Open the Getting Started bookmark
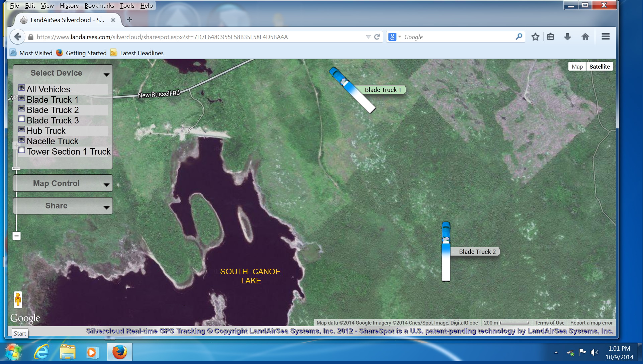Viewport: 643px width, 364px height. coord(81,53)
